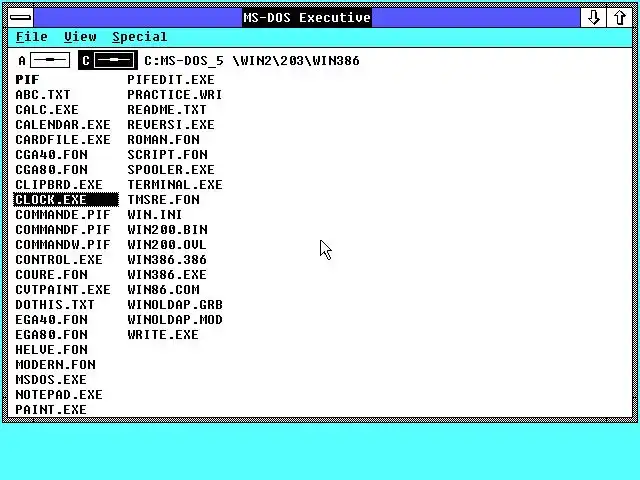Maximize window with up arrow button
The width and height of the screenshot is (640, 480).
(619, 18)
